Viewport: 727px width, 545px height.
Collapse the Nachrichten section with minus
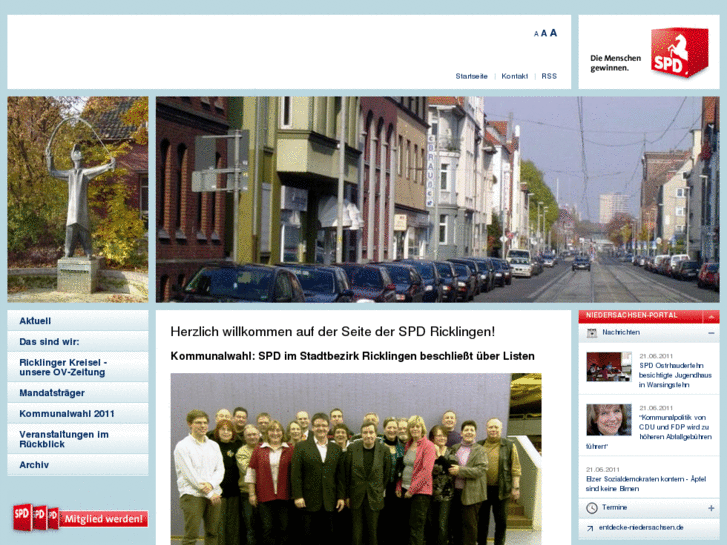tap(711, 333)
